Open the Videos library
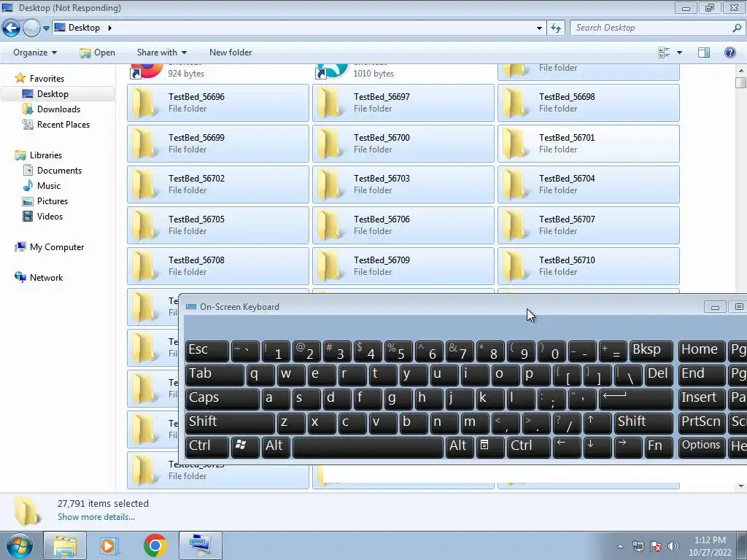 click(50, 216)
